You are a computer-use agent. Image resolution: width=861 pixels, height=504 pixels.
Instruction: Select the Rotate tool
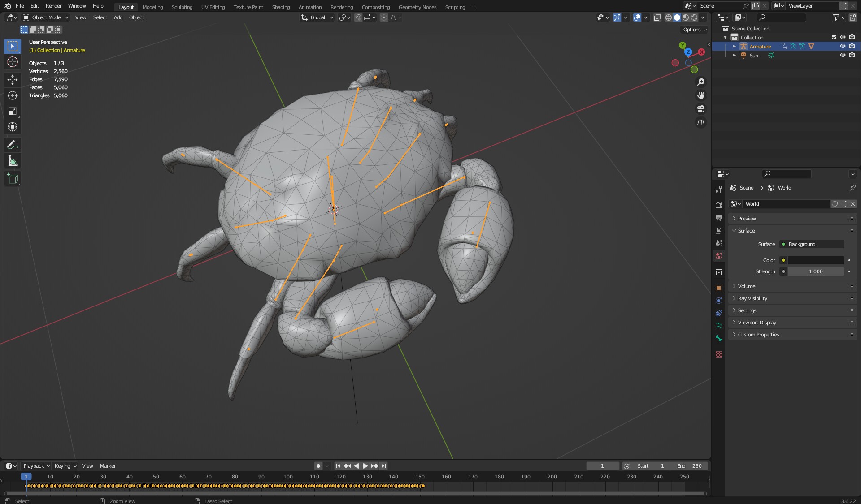13,95
